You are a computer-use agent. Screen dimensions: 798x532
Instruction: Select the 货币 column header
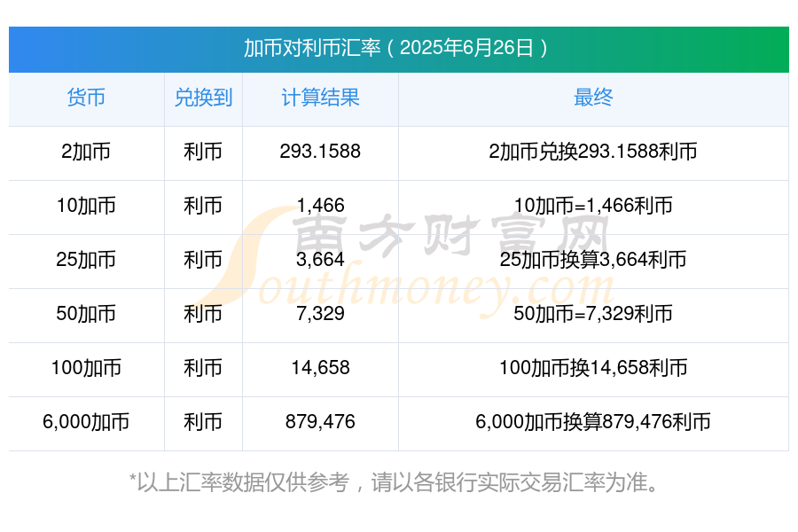(86, 98)
